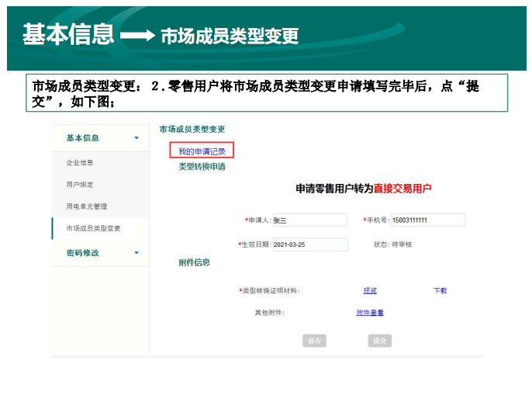Open 用电单元管理 in the sidebar
This screenshot has width=532, height=409.
[86, 206]
